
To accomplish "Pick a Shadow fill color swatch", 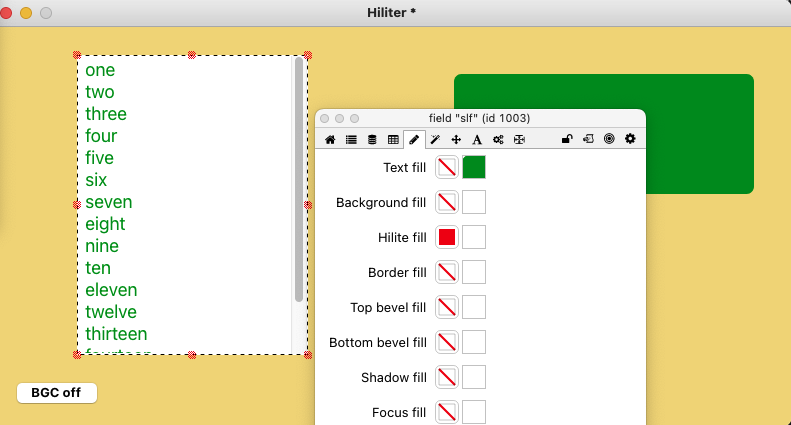I will (474, 377).
